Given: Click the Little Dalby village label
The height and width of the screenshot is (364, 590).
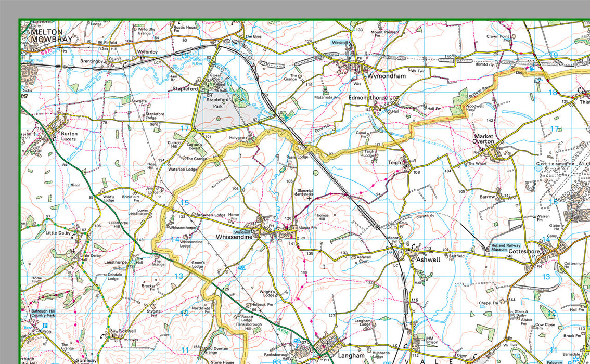Looking at the screenshot, I should pyautogui.click(x=58, y=233).
